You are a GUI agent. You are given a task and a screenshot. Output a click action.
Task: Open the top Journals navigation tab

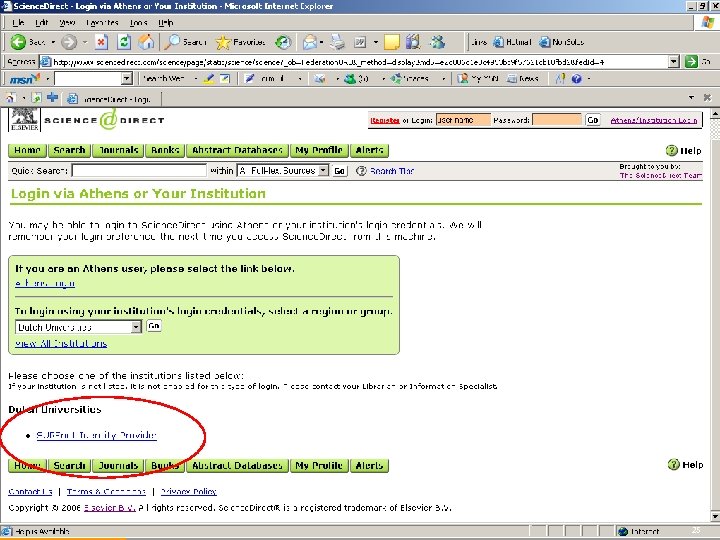pyautogui.click(x=119, y=150)
